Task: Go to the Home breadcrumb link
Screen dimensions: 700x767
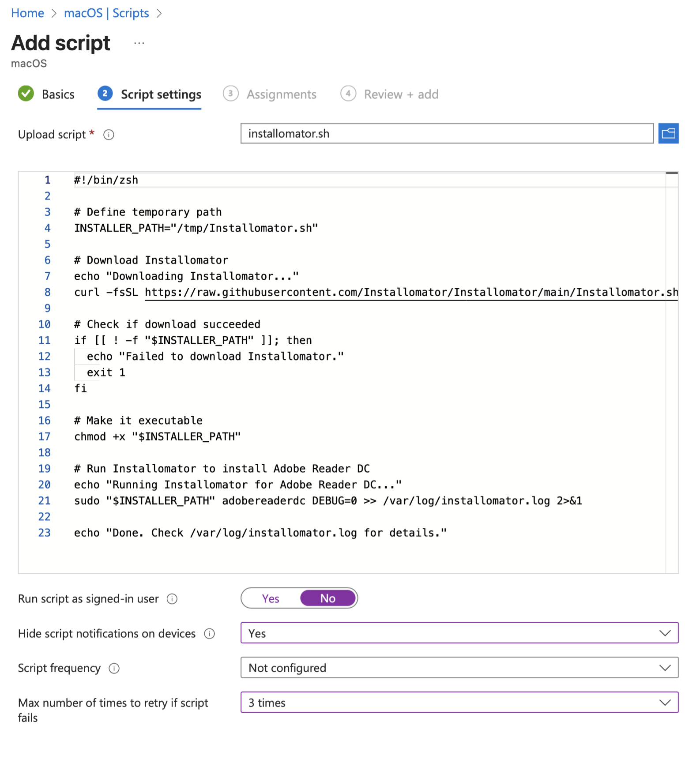Action: [x=27, y=13]
